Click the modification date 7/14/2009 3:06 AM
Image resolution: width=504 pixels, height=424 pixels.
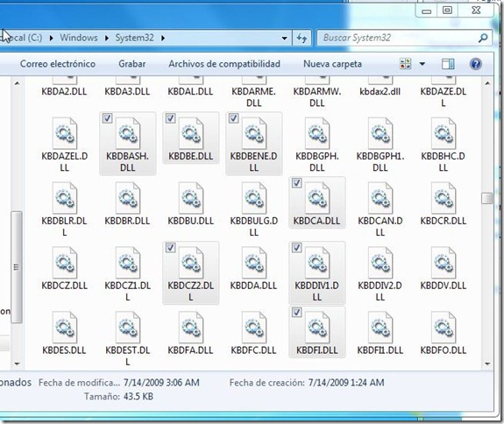pos(161,383)
